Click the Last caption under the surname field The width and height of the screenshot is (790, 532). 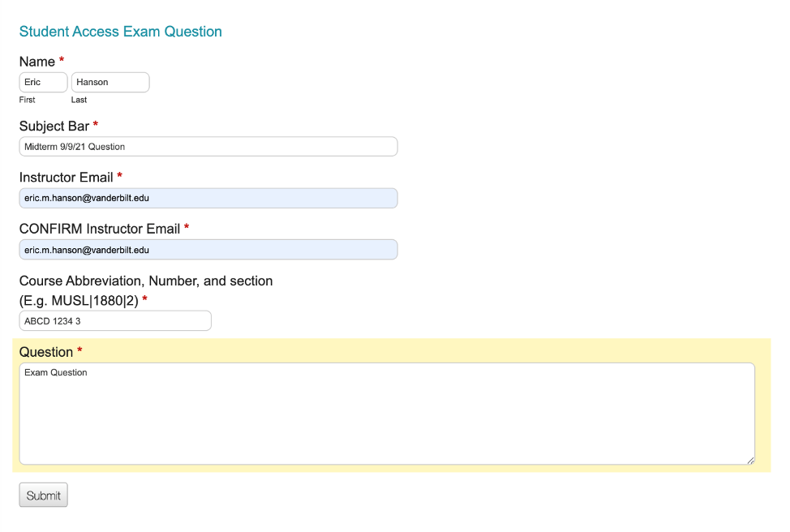pos(78,100)
